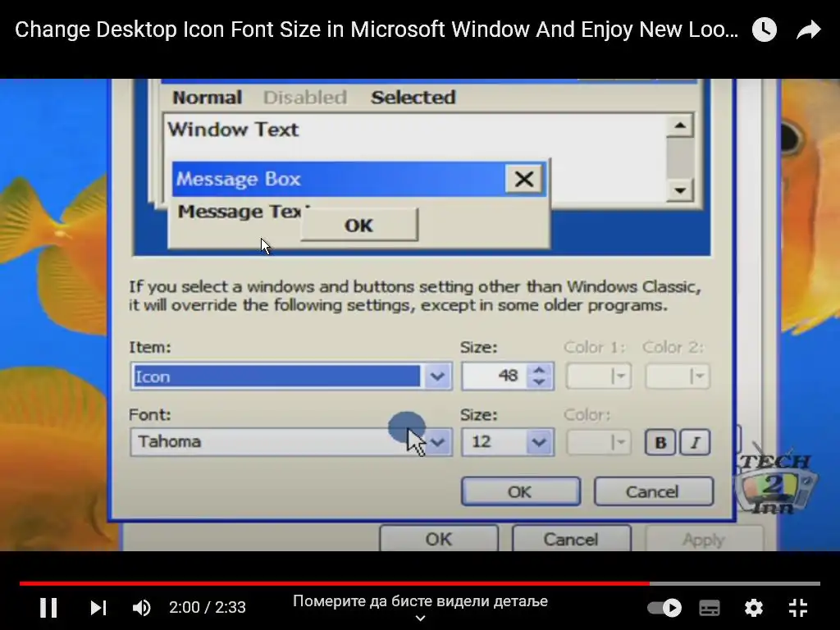Screen dimensions: 840x630
Task: Select the Disabled menu item in preview
Action: [x=305, y=98]
